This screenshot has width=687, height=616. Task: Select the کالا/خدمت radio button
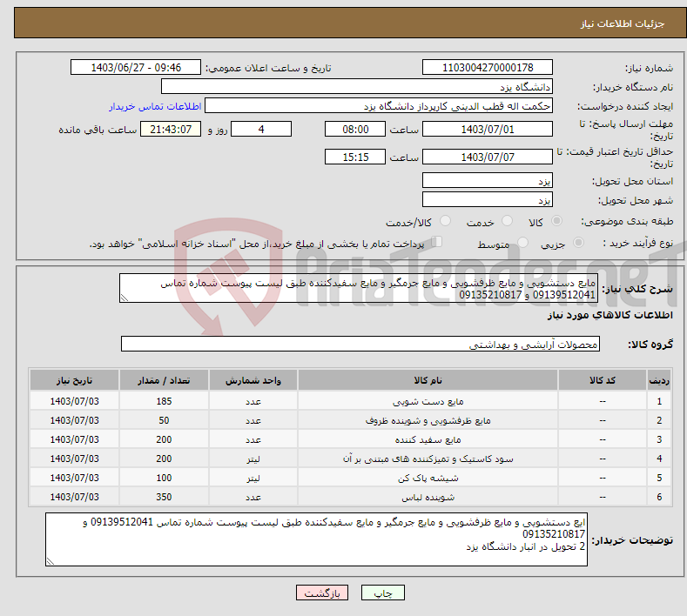(445, 221)
